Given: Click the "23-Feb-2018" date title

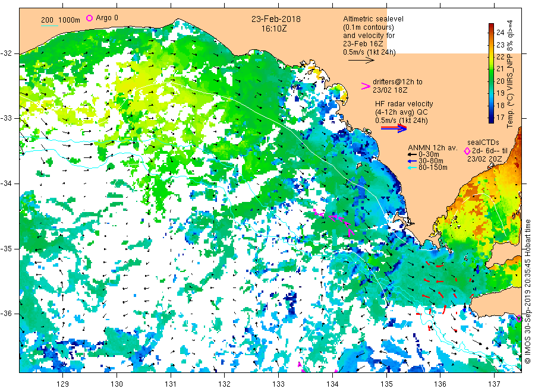Looking at the screenshot, I should [276, 19].
